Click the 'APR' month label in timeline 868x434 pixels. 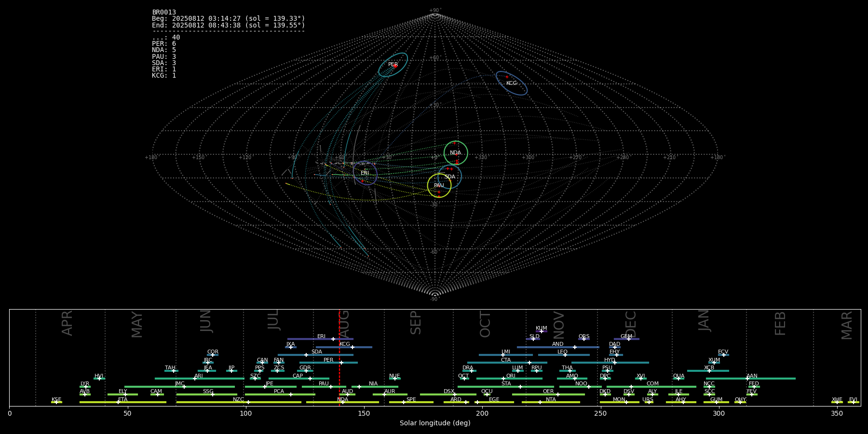tap(68, 323)
